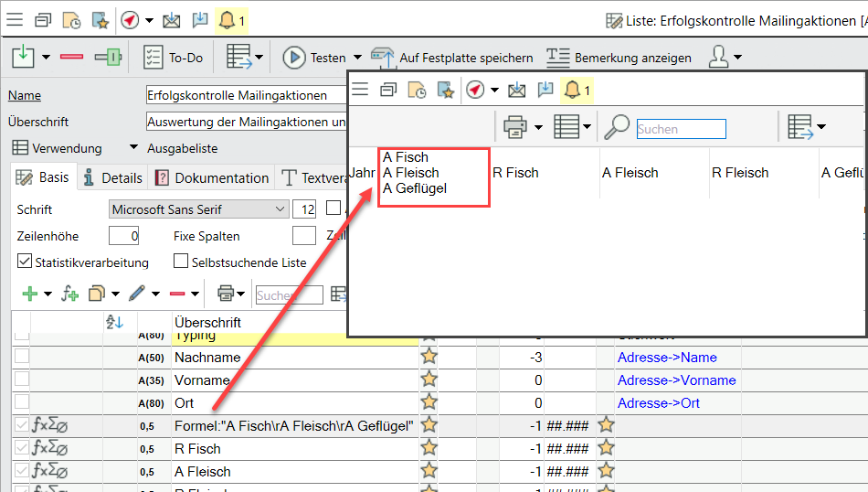The image size is (868, 492).
Task: Click the magnifying glass search icon in preview
Action: 617,128
